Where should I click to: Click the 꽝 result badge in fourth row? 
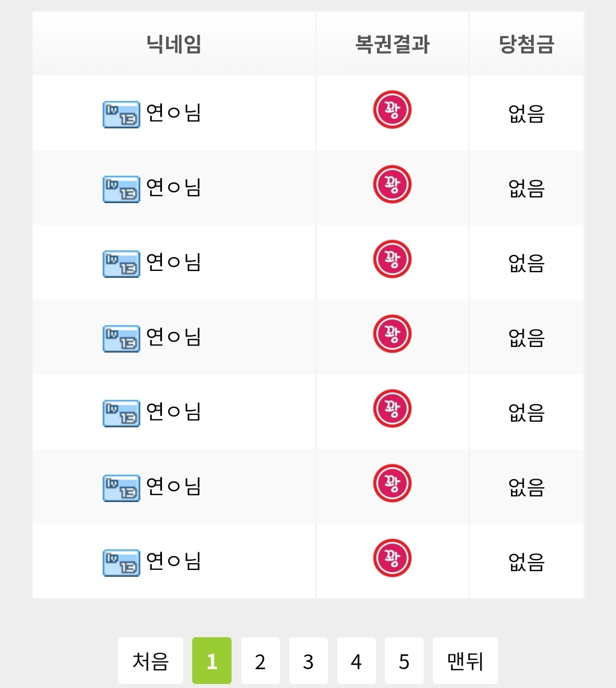[x=392, y=334]
